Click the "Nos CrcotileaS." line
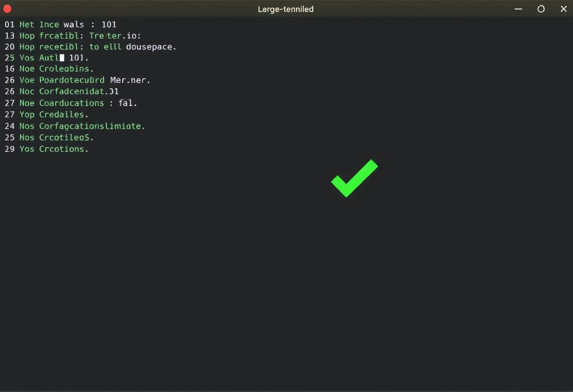Image resolution: width=573 pixels, height=392 pixels. click(x=49, y=137)
